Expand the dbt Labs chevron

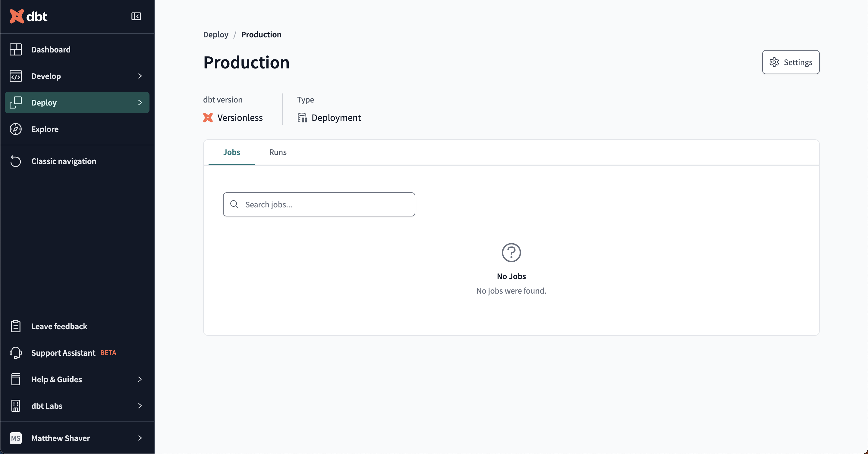pos(140,406)
